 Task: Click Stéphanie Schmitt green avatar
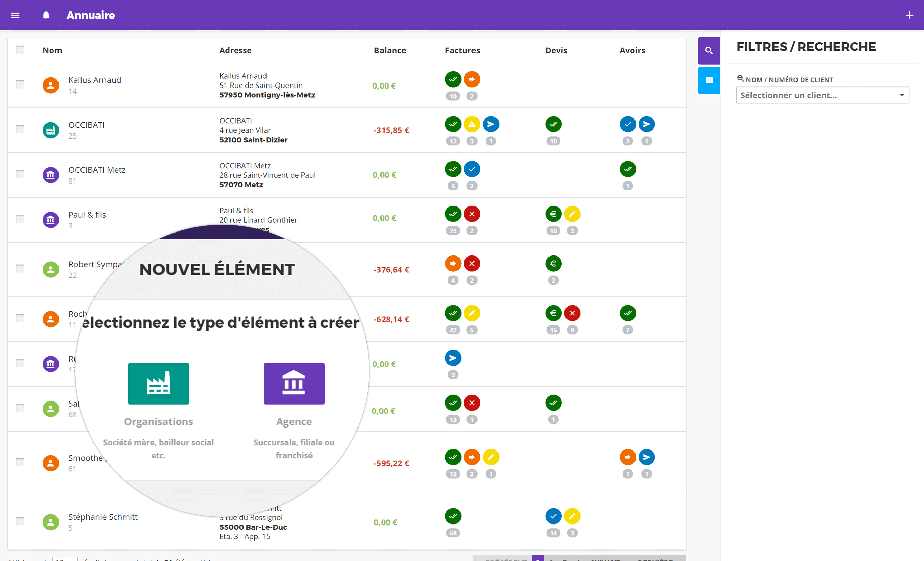[x=51, y=522]
